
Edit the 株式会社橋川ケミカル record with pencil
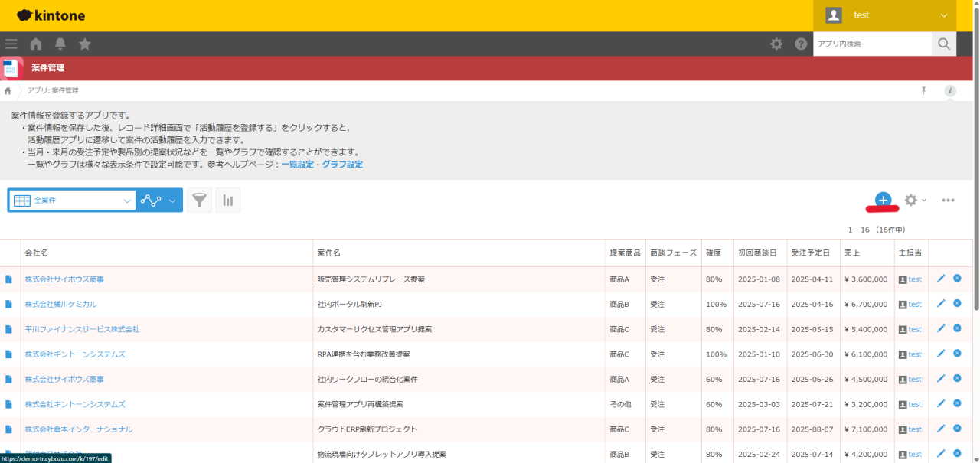[941, 304]
